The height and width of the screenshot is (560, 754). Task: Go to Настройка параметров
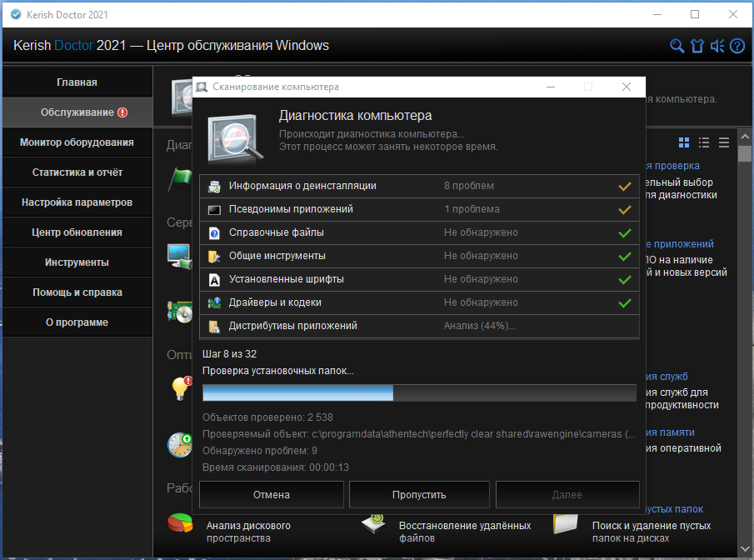(x=77, y=202)
